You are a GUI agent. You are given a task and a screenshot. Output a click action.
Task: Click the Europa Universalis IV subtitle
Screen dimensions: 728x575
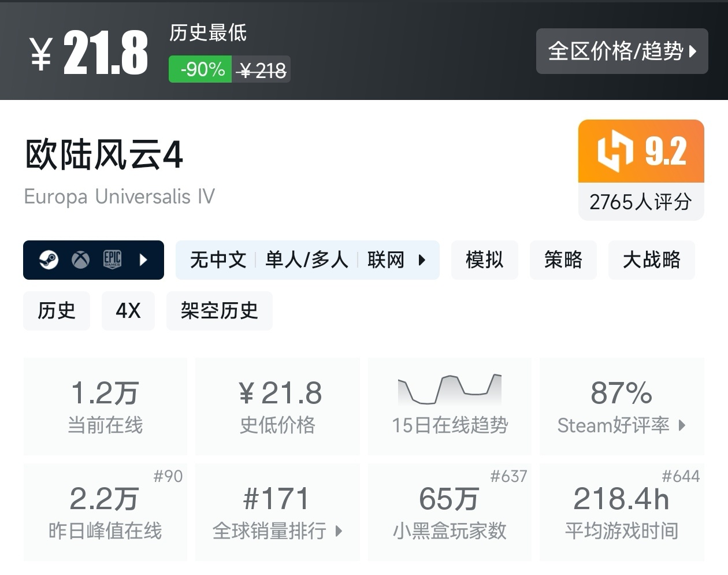pos(120,196)
